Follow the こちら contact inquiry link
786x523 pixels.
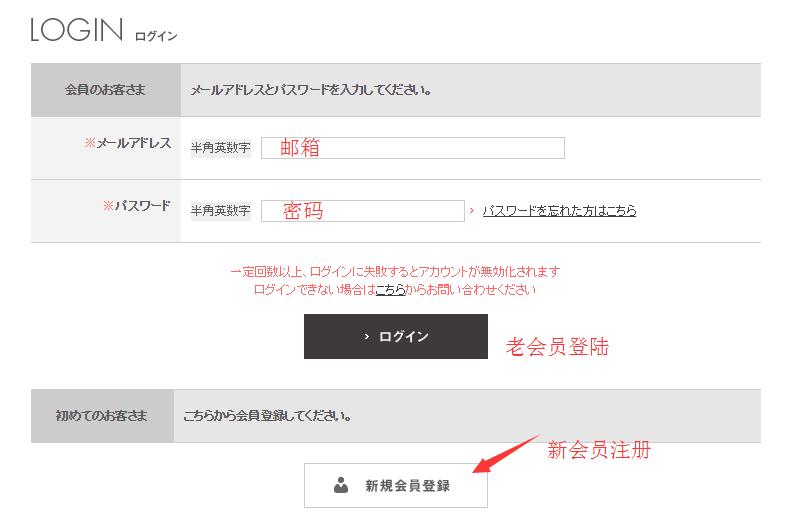coord(390,289)
